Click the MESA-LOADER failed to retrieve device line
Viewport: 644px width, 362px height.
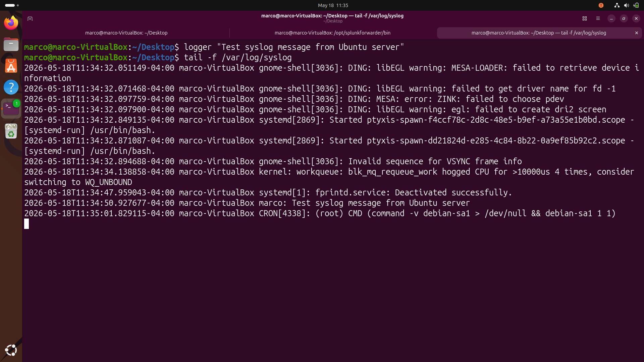(x=331, y=73)
